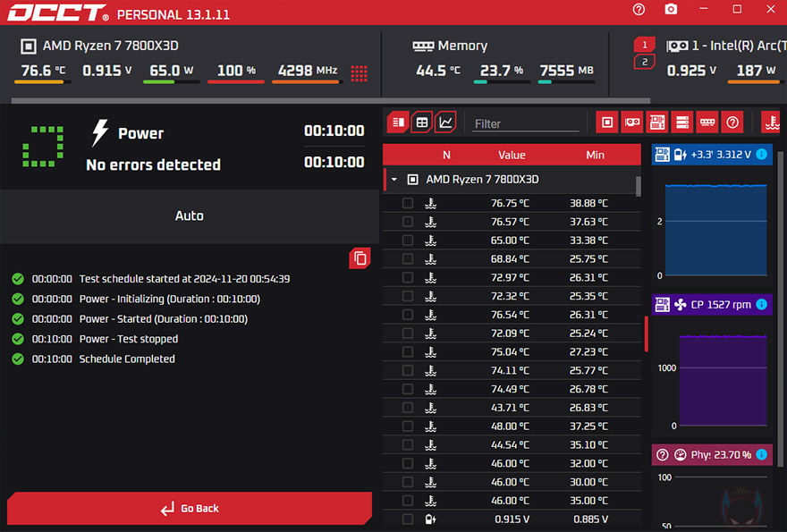
Task: Click log entry 'Schedule Completed'
Action: 127,359
